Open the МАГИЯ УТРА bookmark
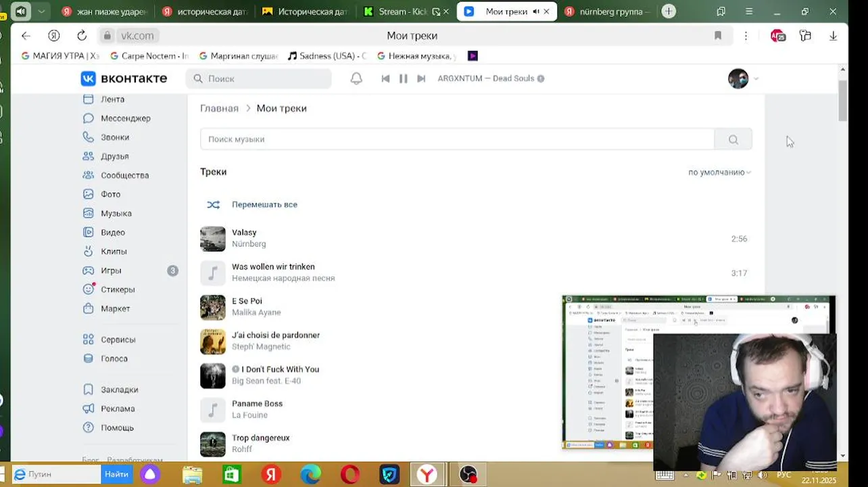 pyautogui.click(x=61, y=56)
